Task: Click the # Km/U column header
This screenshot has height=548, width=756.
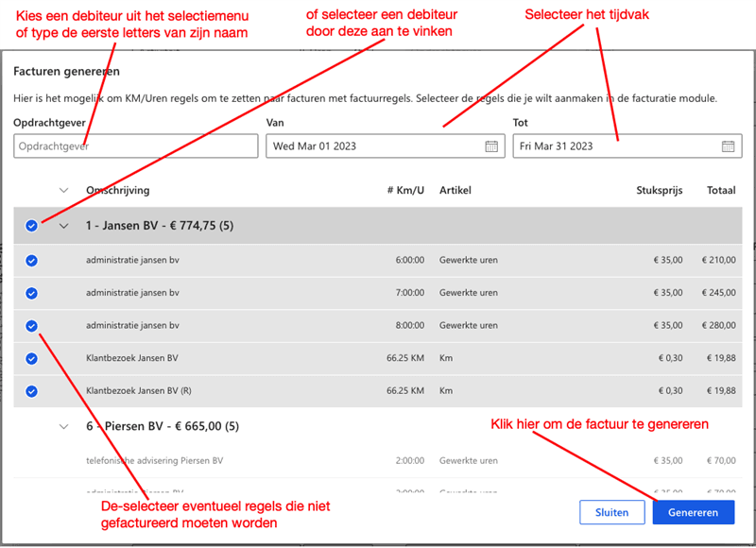Action: [x=405, y=190]
